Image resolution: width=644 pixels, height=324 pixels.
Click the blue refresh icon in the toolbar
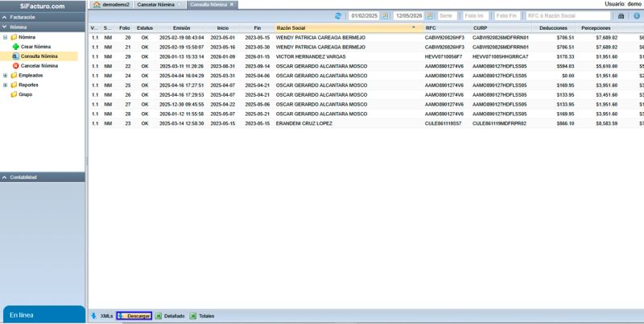point(338,16)
